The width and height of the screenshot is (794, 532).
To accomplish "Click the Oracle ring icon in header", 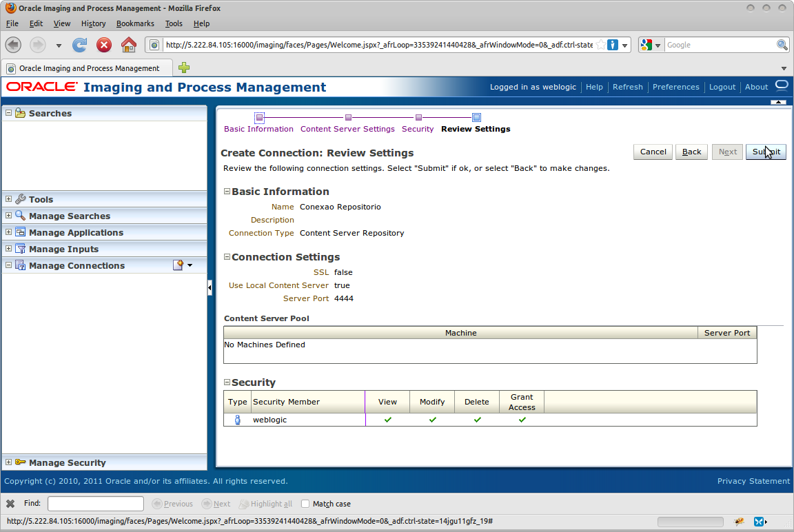I will pyautogui.click(x=782, y=84).
